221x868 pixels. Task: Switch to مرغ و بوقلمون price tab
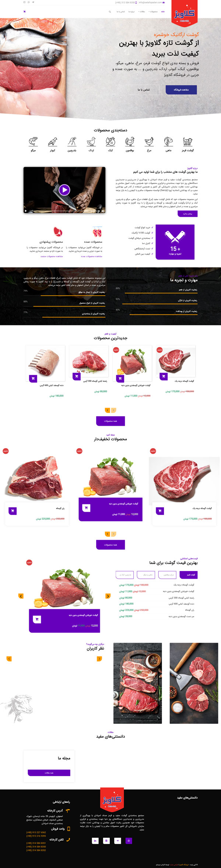[x=167, y=575]
